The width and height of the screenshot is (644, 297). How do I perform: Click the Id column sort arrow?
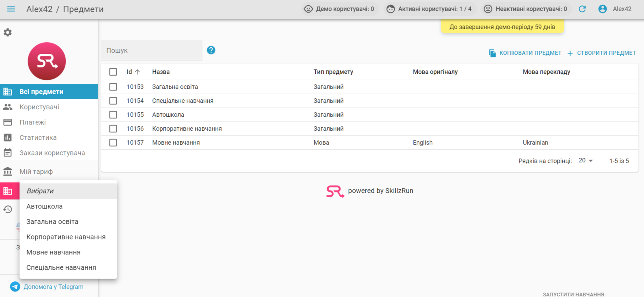[137, 72]
